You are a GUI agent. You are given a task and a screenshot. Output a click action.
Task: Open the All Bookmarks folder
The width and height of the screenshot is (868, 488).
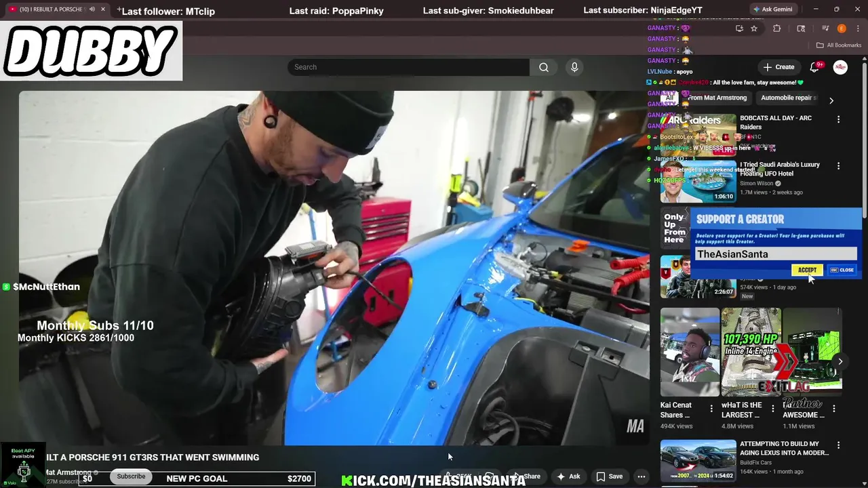839,45
